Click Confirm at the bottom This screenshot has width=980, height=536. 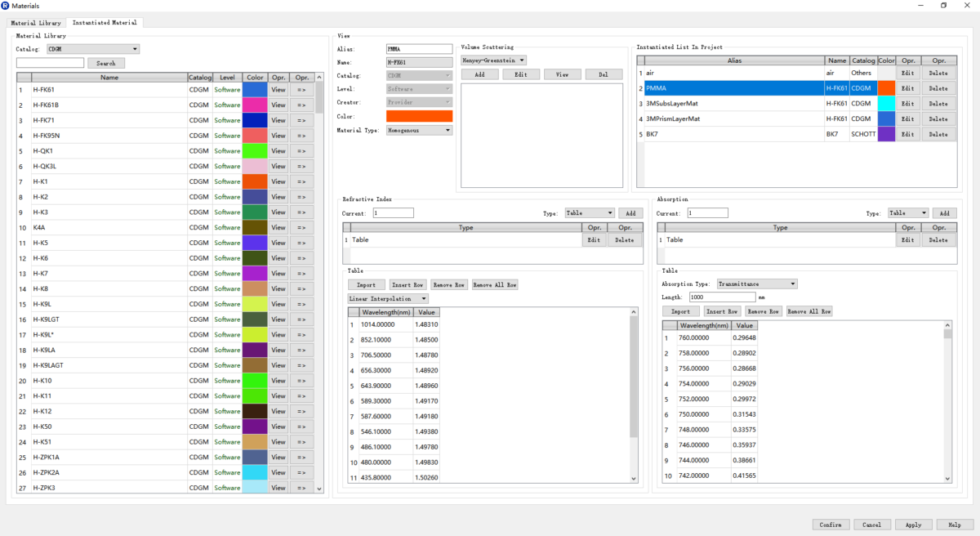[x=831, y=525]
